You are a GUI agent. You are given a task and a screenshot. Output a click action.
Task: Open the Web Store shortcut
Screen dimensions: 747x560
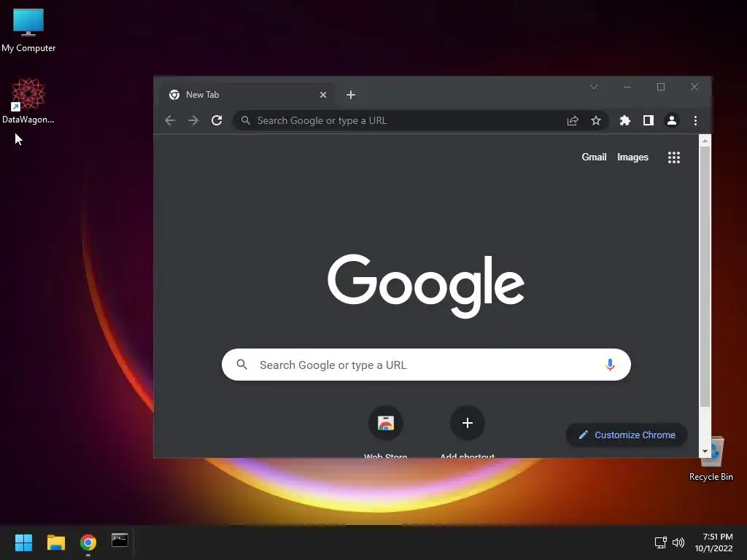[385, 423]
